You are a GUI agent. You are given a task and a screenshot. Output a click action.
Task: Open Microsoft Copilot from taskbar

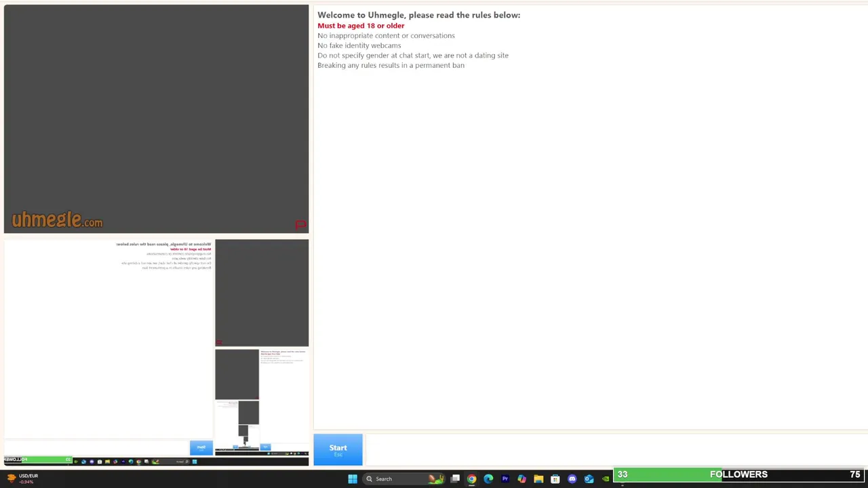[521, 479]
